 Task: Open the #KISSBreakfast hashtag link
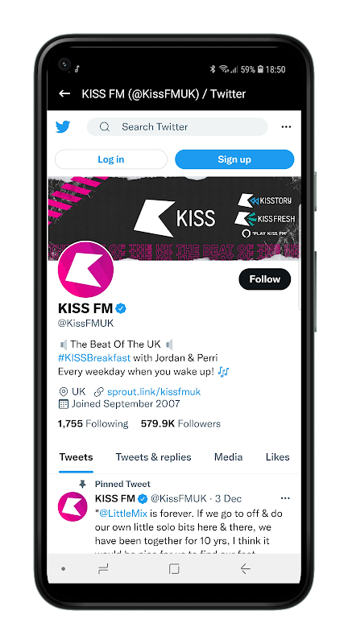(94, 357)
